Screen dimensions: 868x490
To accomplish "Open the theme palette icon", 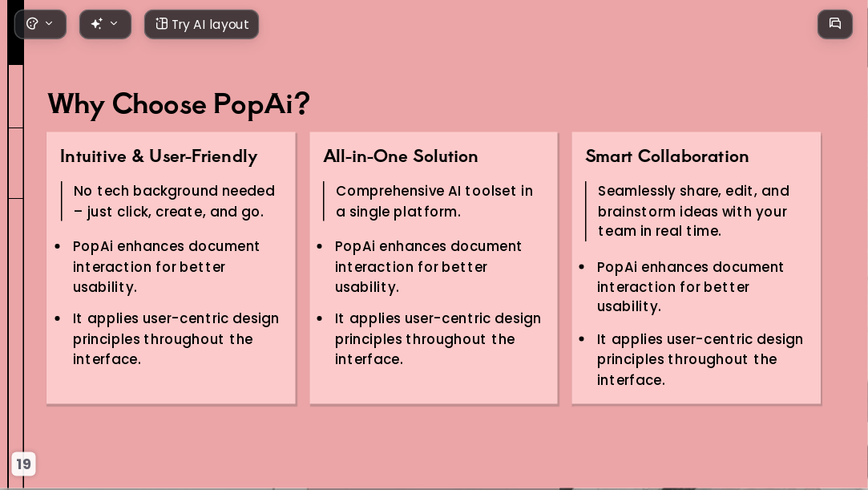I will (x=33, y=24).
